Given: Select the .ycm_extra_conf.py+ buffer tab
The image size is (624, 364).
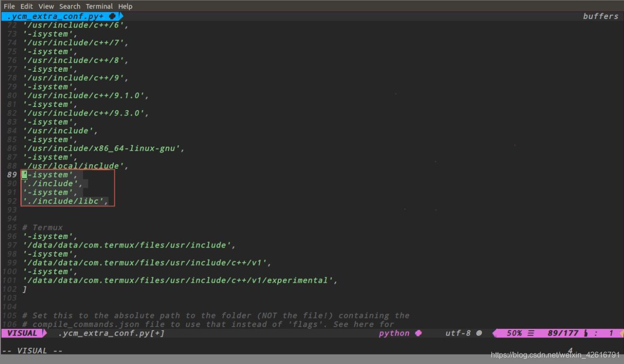Looking at the screenshot, I should (x=62, y=16).
